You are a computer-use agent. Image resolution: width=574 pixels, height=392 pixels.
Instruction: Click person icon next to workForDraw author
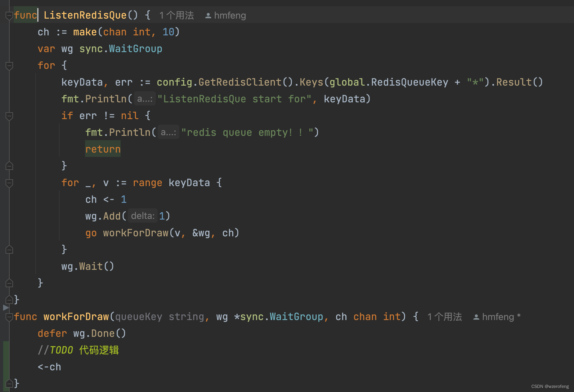pyautogui.click(x=476, y=317)
